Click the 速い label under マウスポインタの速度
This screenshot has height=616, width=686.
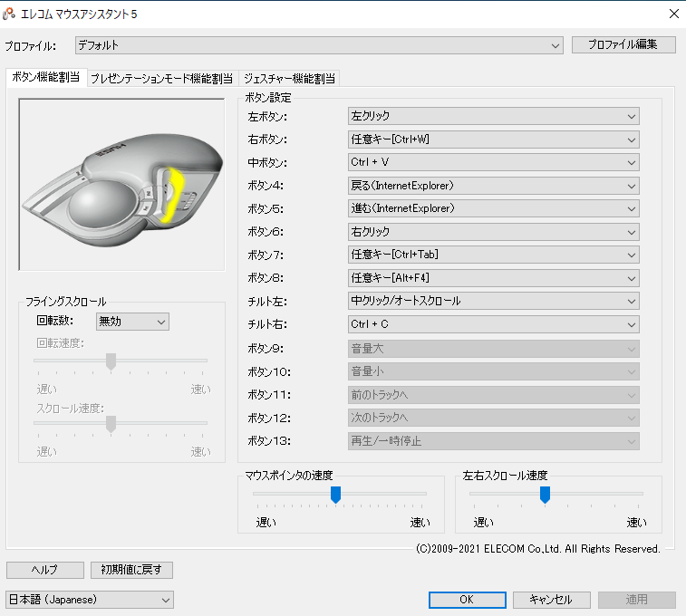pos(420,522)
